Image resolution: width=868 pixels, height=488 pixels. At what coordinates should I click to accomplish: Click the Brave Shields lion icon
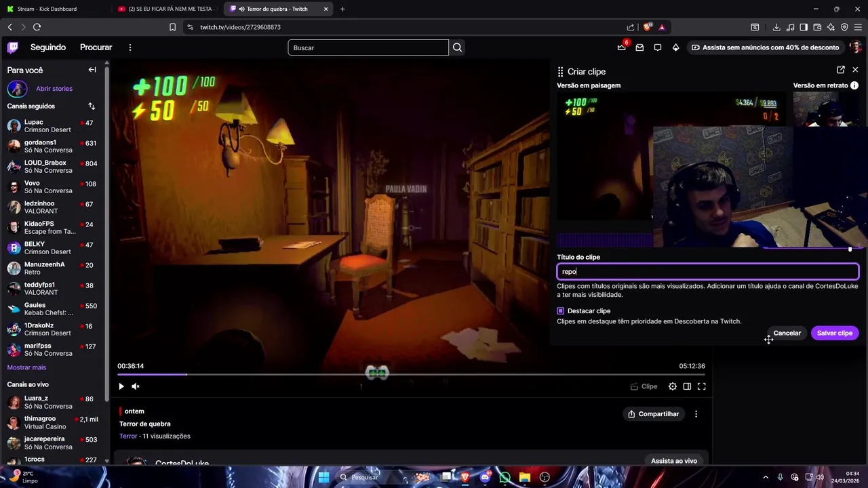(647, 27)
